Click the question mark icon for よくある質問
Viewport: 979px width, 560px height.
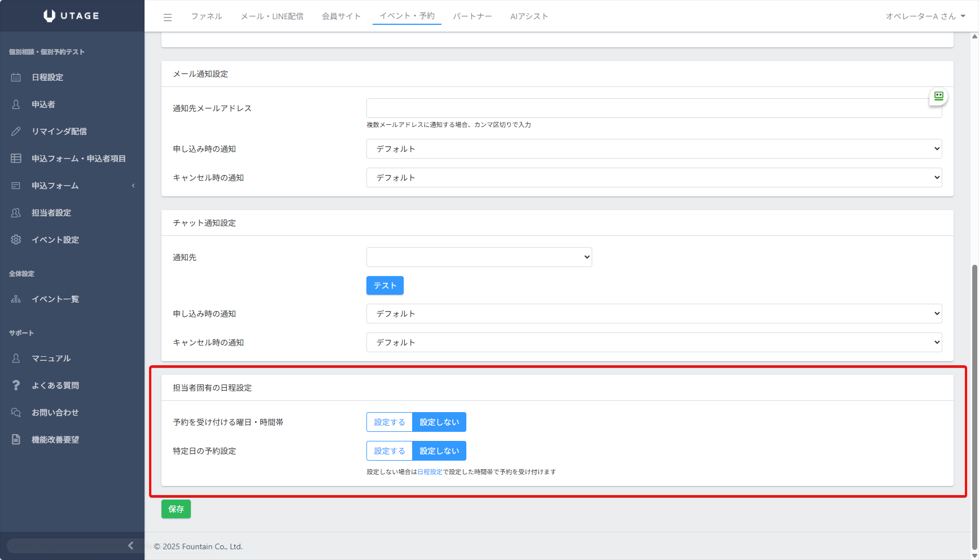16,386
